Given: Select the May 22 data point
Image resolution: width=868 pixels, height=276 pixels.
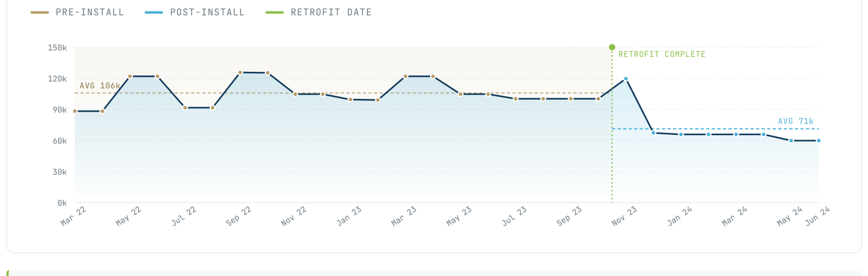Looking at the screenshot, I should 130,77.
